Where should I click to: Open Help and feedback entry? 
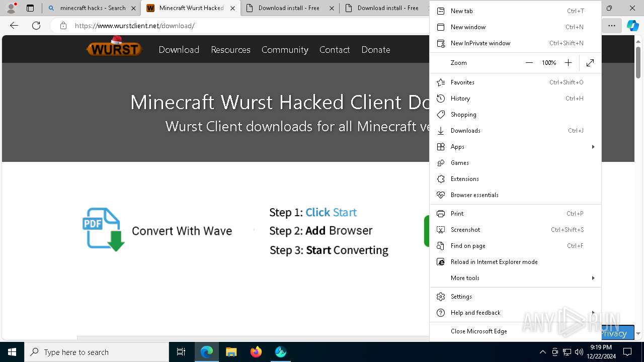pos(515,313)
